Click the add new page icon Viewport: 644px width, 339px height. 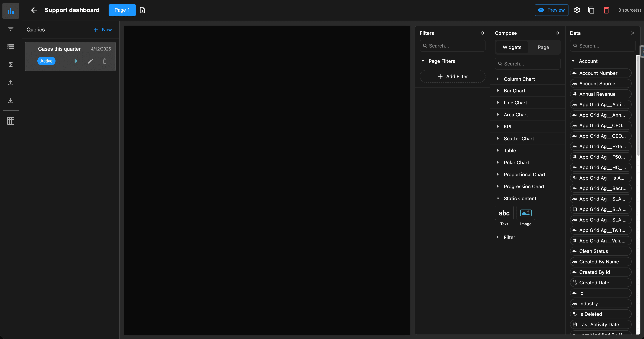tap(142, 10)
